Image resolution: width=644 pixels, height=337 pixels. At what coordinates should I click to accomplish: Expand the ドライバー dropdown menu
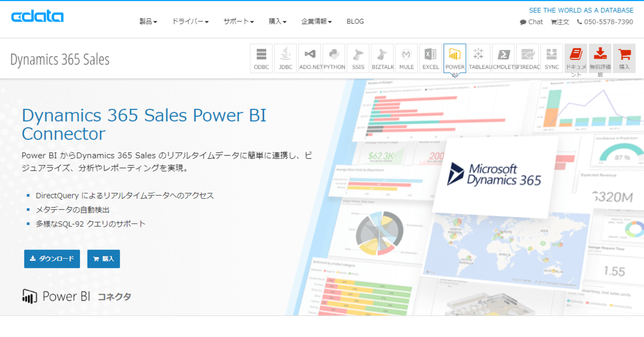tap(190, 21)
